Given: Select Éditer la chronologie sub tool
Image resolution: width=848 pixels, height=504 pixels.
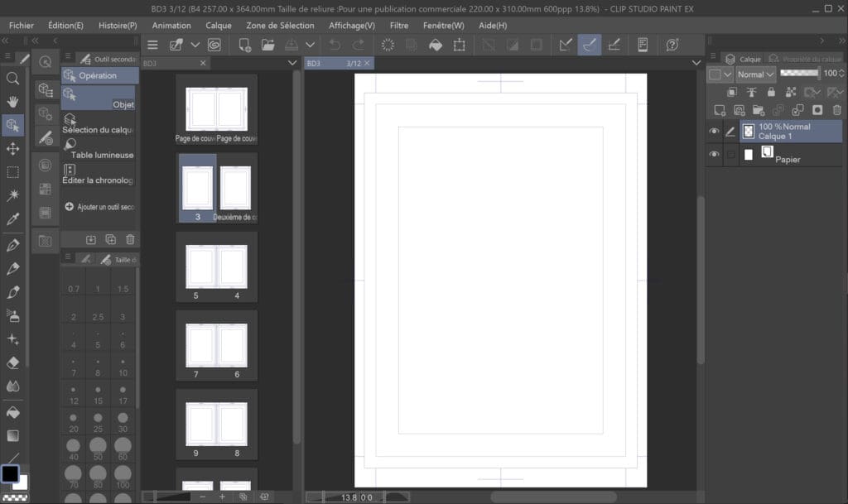Looking at the screenshot, I should (x=99, y=175).
